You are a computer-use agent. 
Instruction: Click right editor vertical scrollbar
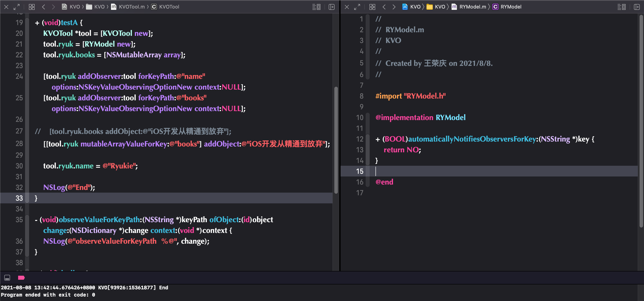(x=641, y=121)
